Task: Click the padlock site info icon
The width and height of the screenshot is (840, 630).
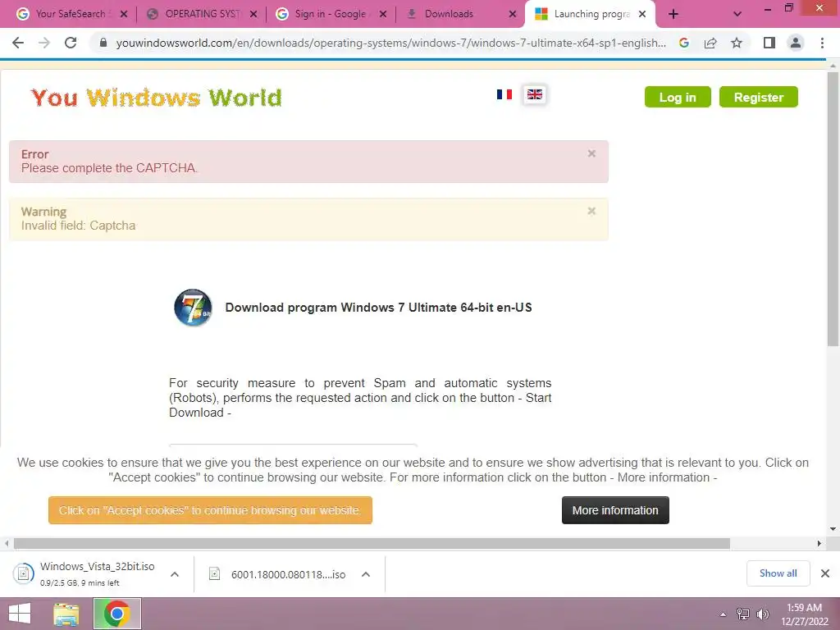Action: pos(103,43)
